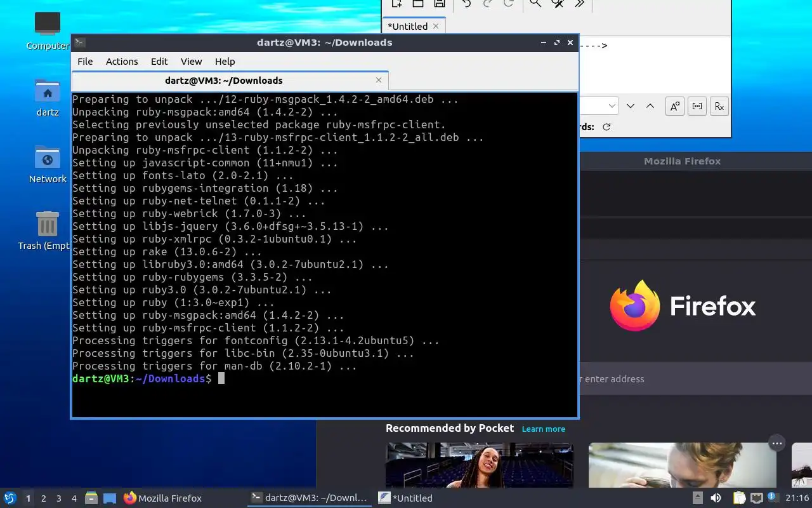Screen dimensions: 812x508
Task: Click the Replace icon in text editor toolbar
Action: point(558,3)
